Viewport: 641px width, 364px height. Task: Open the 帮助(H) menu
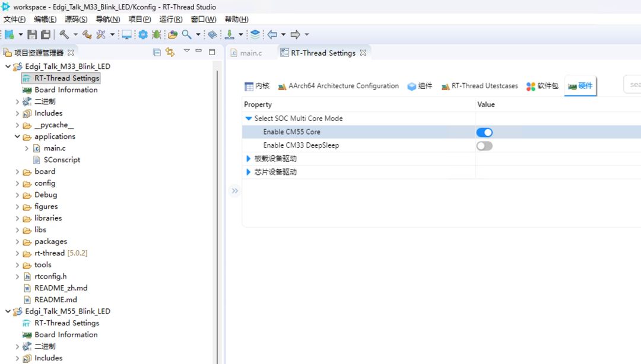point(236,19)
